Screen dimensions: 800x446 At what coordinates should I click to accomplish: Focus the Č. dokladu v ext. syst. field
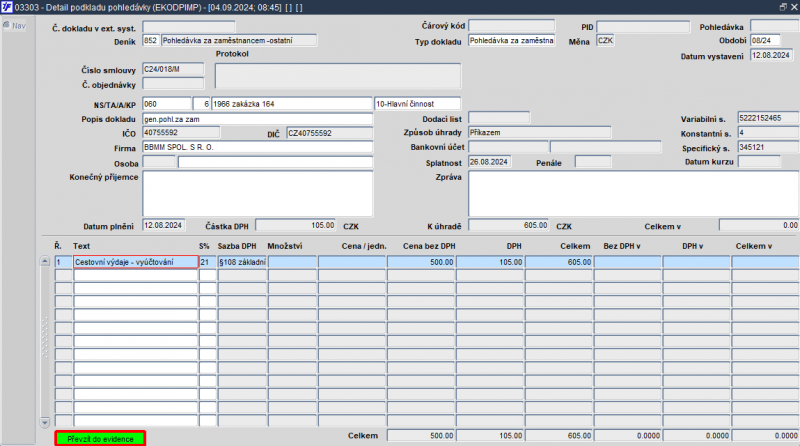[x=188, y=27]
